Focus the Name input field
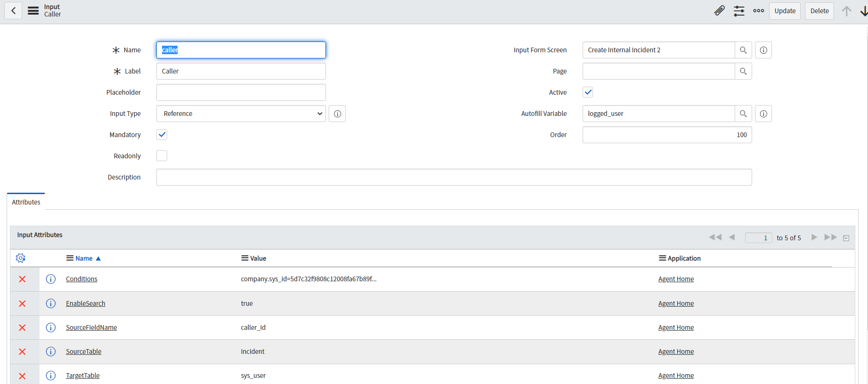Image resolution: width=868 pixels, height=384 pixels. (241, 50)
